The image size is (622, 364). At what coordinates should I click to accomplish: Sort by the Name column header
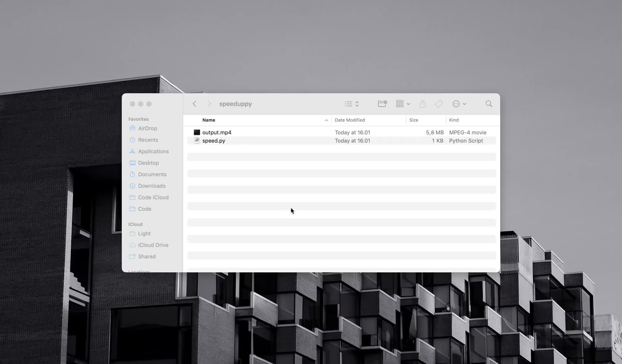209,120
